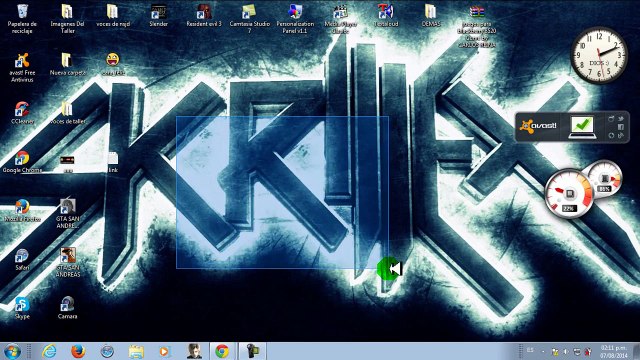Click the Windows Start orb
This screenshot has height=360, width=640.
tap(12, 351)
